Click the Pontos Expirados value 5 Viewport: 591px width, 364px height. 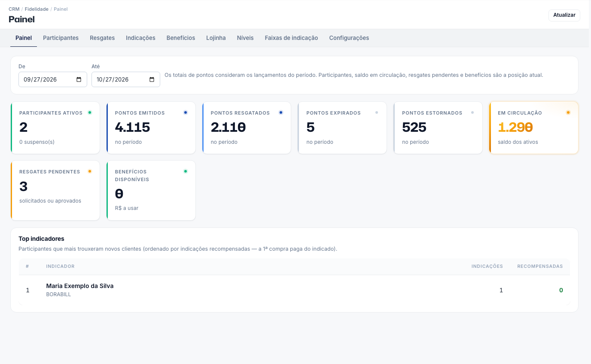pyautogui.click(x=311, y=127)
